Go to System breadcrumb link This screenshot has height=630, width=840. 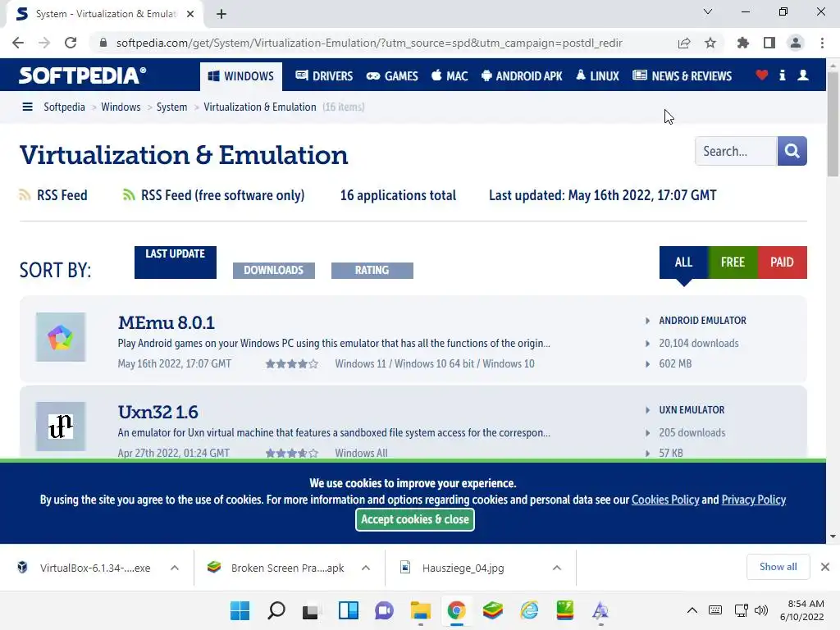click(172, 107)
